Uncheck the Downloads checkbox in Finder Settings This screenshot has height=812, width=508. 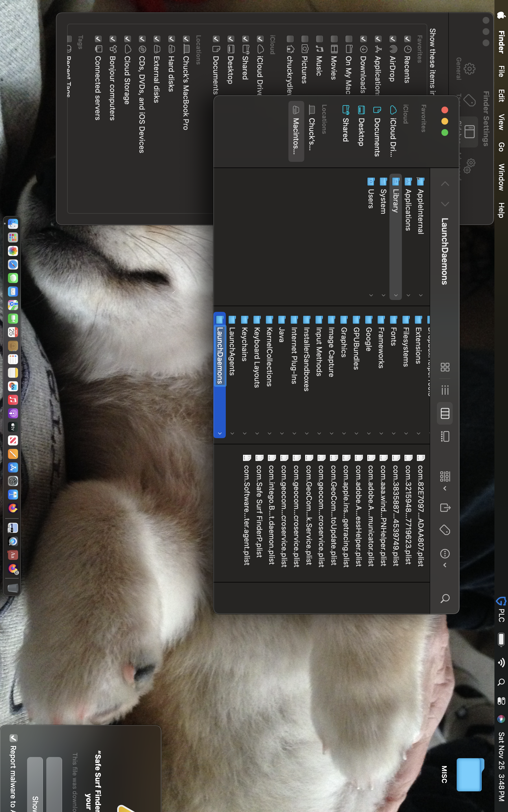coord(363,39)
